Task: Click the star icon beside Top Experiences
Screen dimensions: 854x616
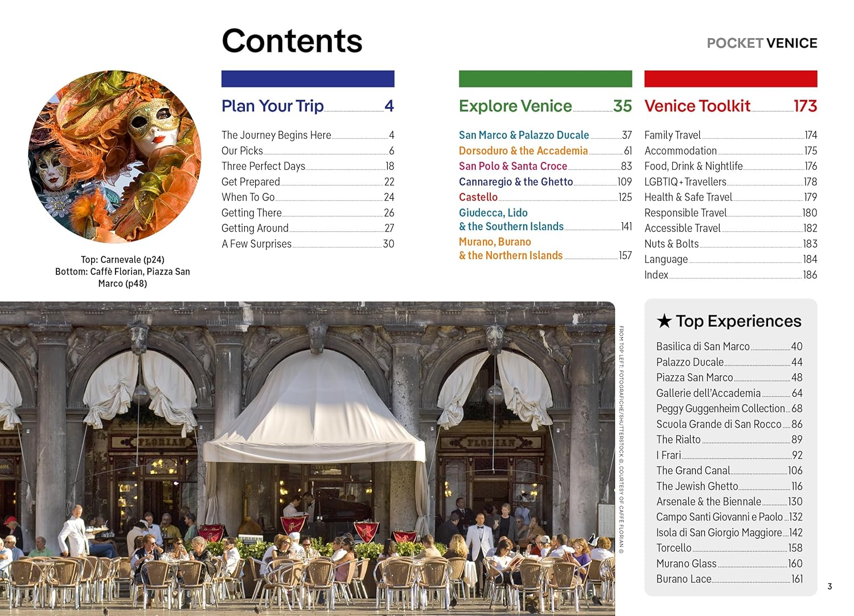Action: pos(664,321)
